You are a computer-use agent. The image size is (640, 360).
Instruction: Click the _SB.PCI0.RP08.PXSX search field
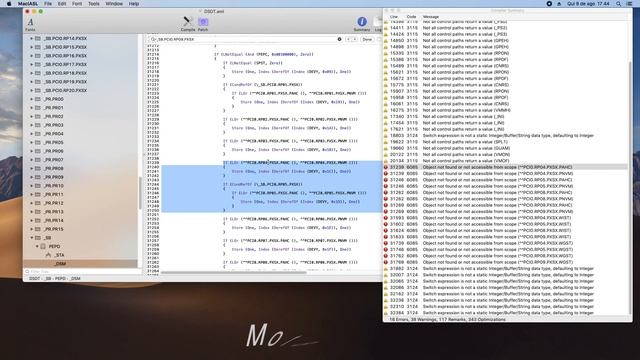pos(245,39)
